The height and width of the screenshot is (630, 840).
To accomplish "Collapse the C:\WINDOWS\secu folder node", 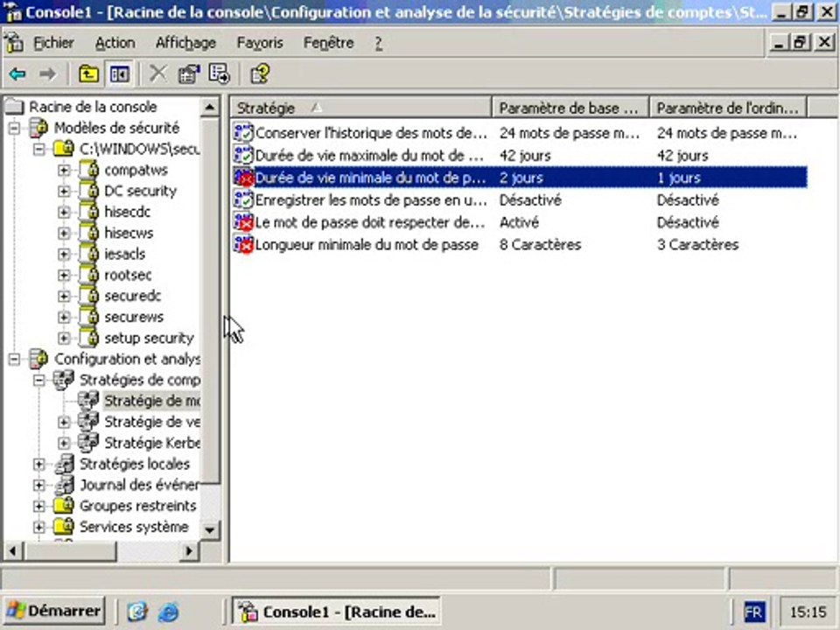I will [39, 149].
